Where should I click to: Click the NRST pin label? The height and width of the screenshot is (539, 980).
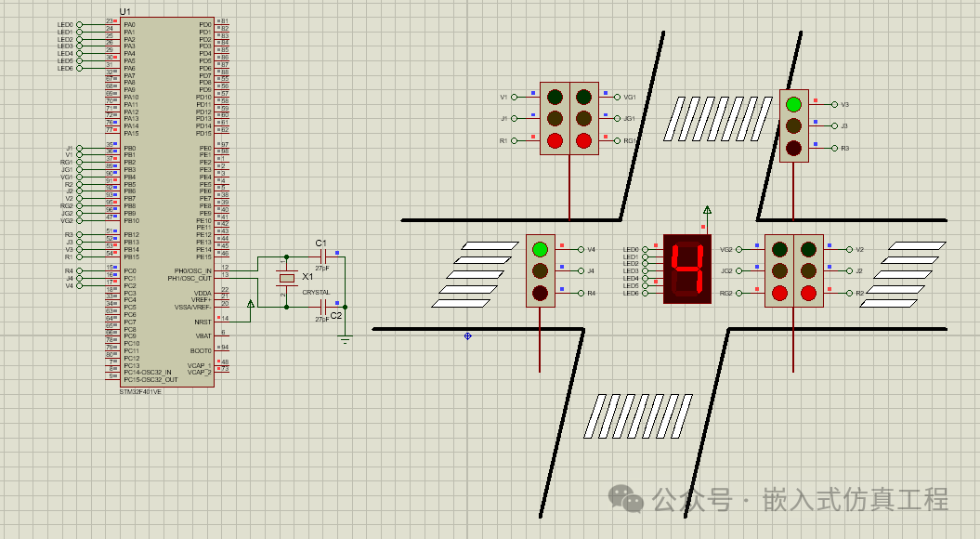click(x=203, y=322)
